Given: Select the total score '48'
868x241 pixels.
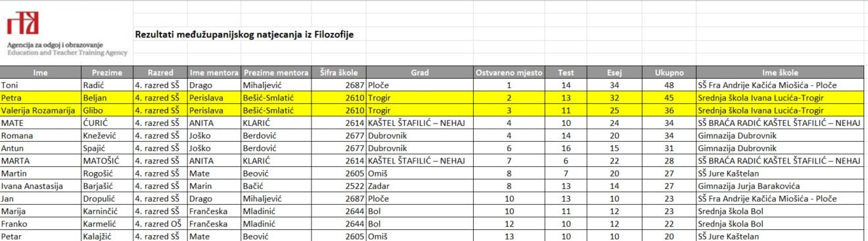Looking at the screenshot, I should (x=670, y=85).
